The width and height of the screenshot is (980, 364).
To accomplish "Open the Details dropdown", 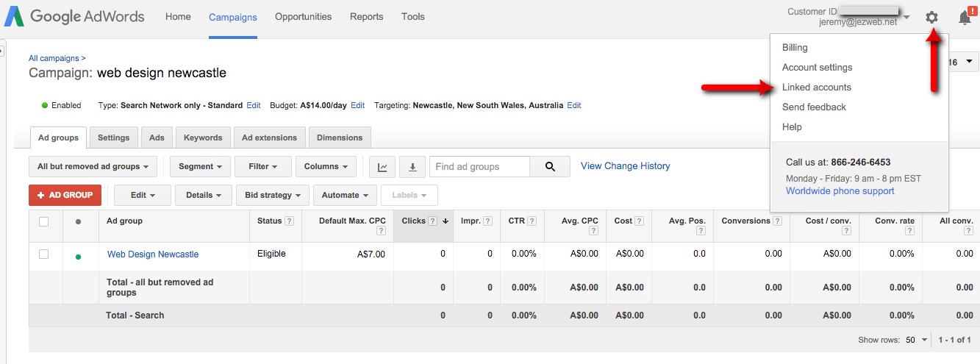I will pyautogui.click(x=204, y=196).
